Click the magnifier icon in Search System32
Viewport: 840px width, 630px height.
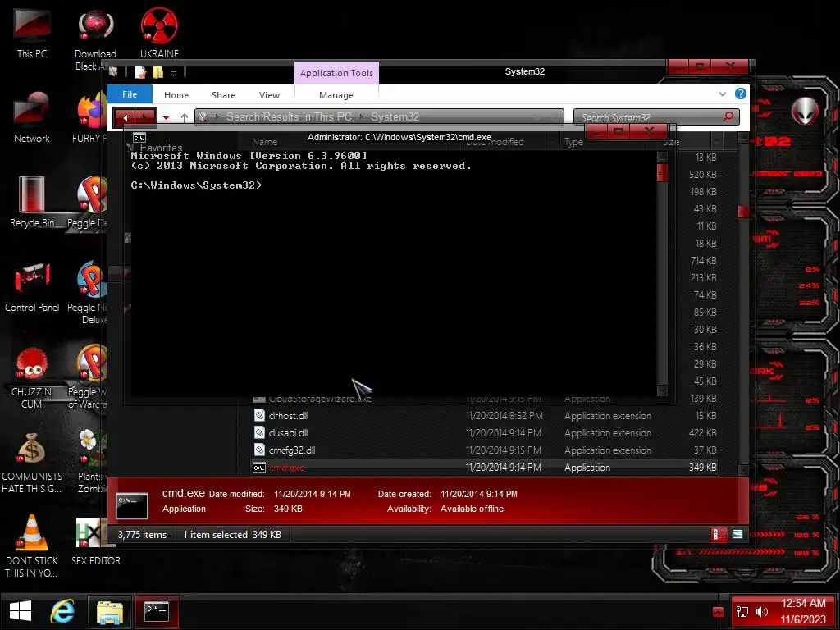click(x=728, y=116)
